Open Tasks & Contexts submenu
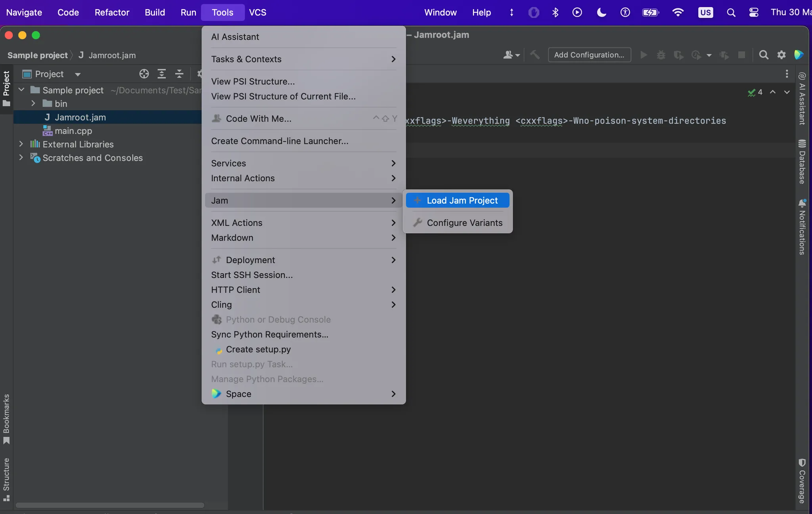This screenshot has width=812, height=514. pyautogui.click(x=303, y=59)
